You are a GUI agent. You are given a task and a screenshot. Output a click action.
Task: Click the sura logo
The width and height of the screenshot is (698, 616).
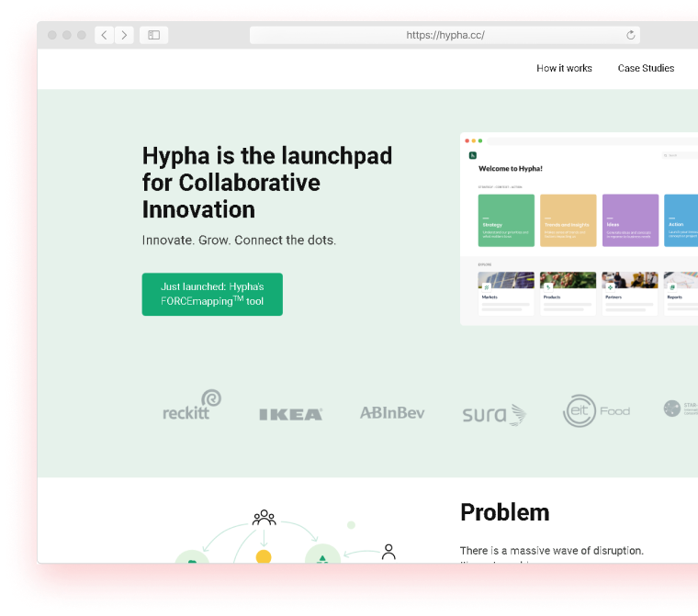coord(494,414)
